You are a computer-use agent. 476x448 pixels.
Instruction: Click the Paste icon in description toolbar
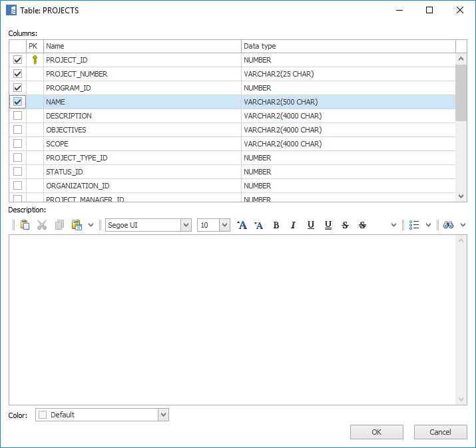tap(25, 225)
